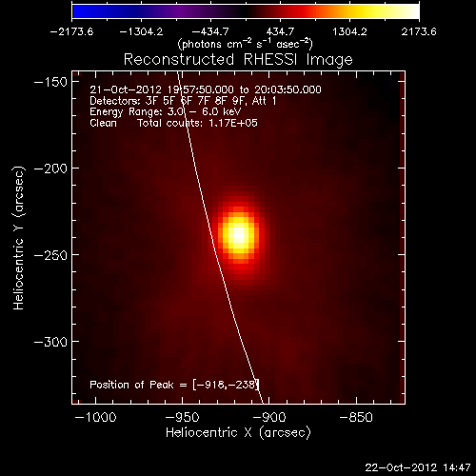
Task: Click the 2173.6 color bar maximum label
Action: (419, 31)
